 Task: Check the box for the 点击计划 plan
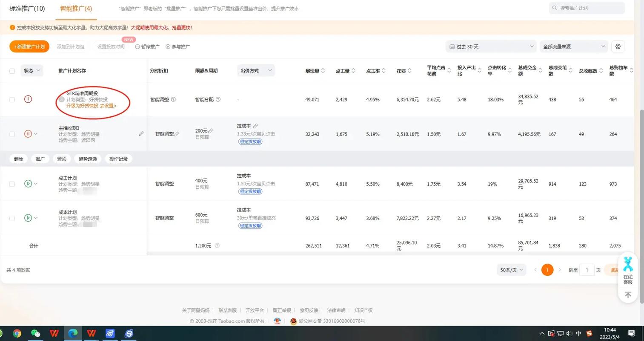[x=12, y=184]
